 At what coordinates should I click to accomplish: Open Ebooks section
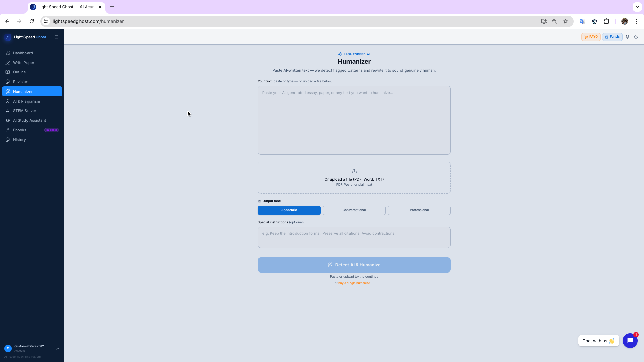(32, 130)
